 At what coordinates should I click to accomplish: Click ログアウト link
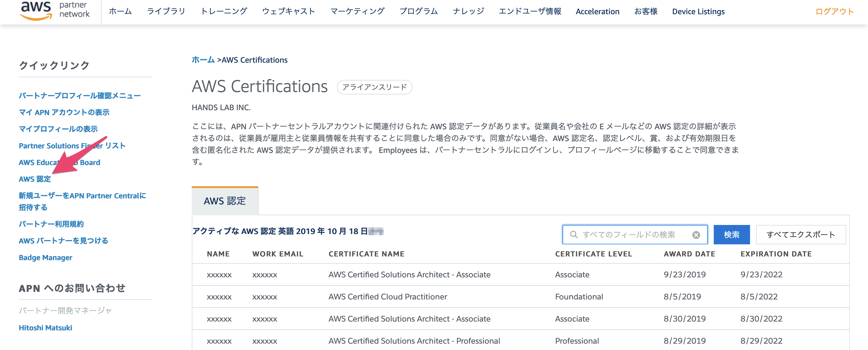coord(834,12)
